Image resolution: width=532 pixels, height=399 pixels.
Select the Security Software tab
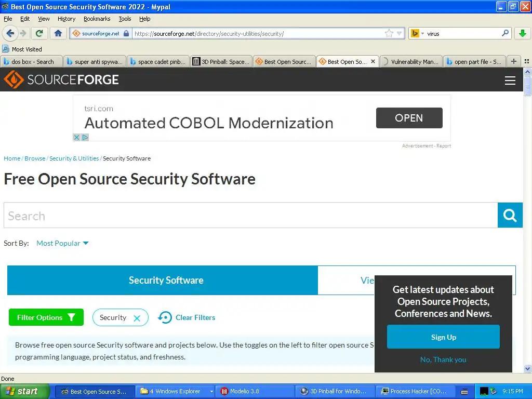[163, 280]
